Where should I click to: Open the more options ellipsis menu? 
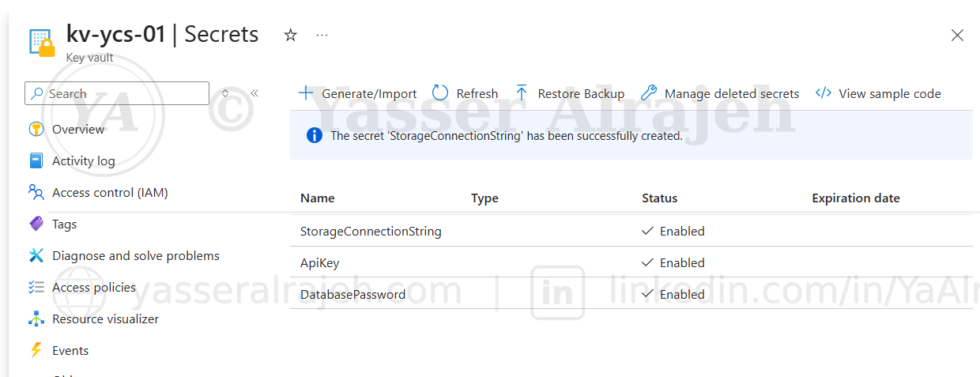322,35
